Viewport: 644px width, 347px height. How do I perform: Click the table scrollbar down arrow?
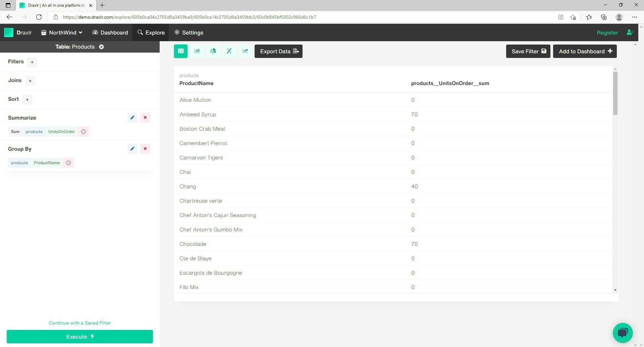615,290
